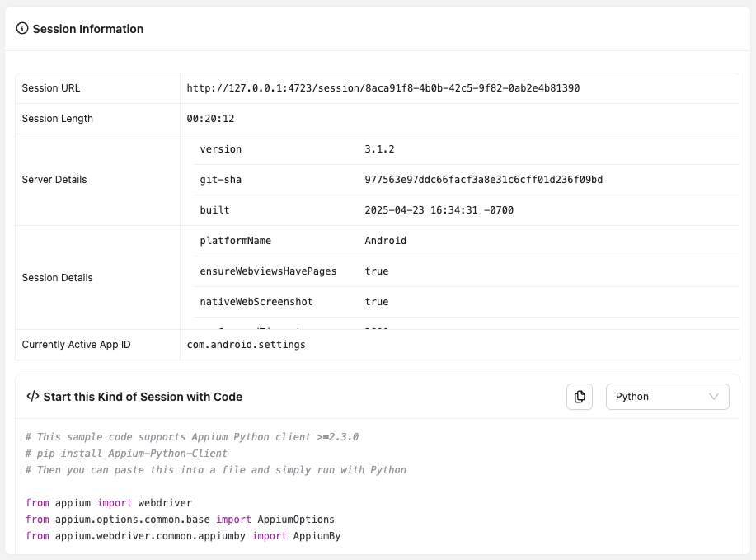Click the built timestamp in Server Details

tap(437, 210)
